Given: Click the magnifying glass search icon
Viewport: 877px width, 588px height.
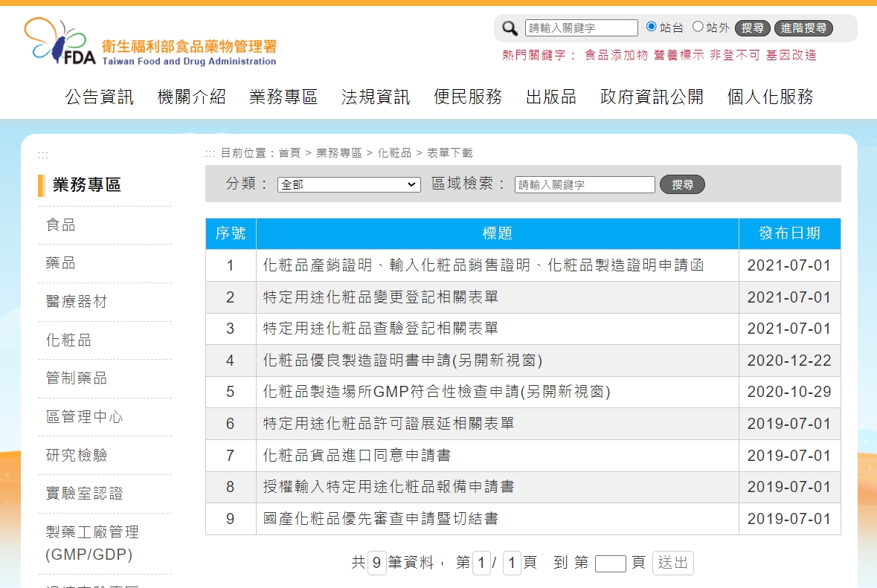Looking at the screenshot, I should point(510,28).
